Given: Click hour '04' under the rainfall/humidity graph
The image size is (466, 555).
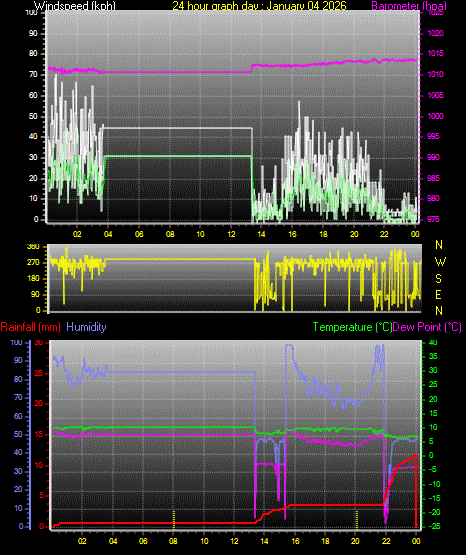Looking at the screenshot, I should click(x=113, y=542).
